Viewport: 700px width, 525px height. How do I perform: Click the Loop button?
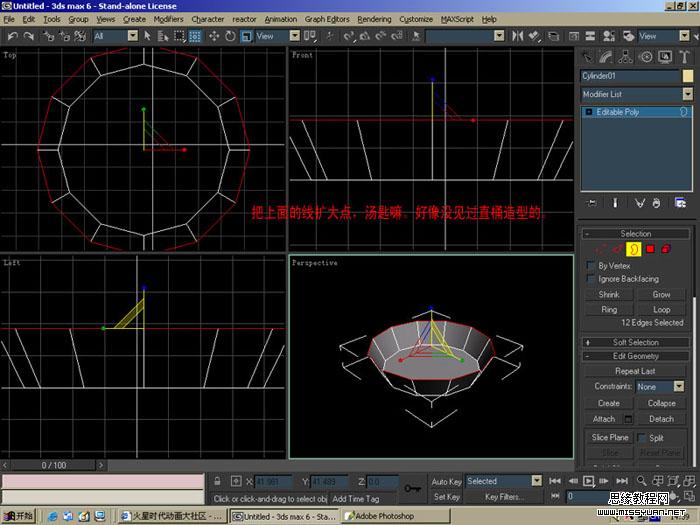(661, 310)
